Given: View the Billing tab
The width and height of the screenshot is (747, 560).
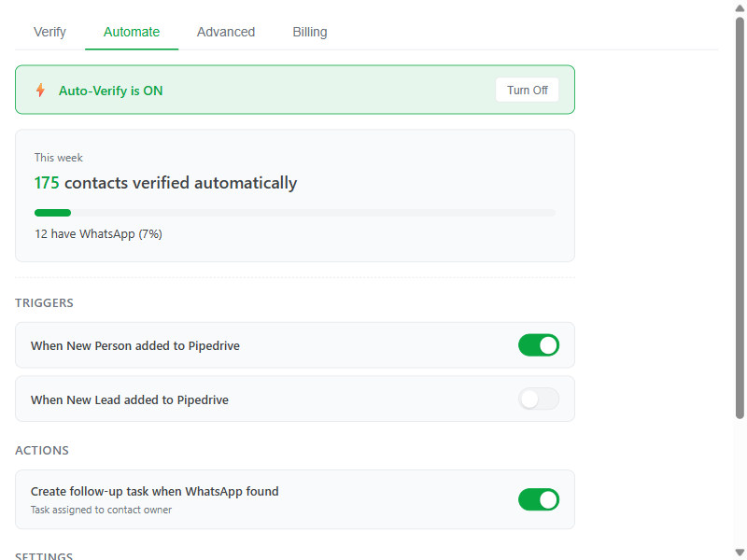Looking at the screenshot, I should pos(309,32).
